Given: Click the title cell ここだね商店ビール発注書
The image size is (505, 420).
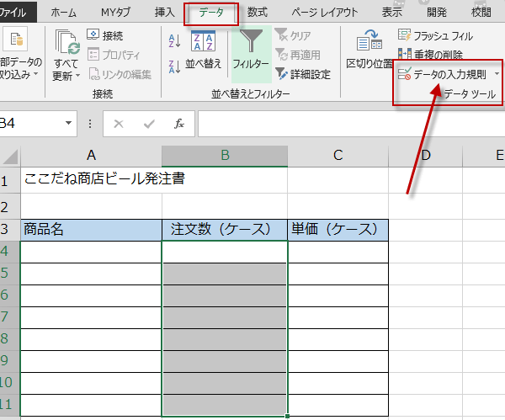Looking at the screenshot, I should [104, 179].
